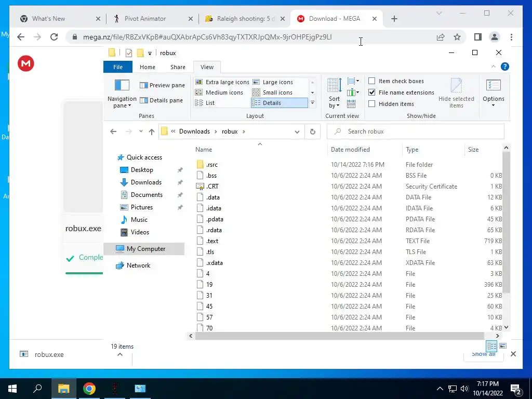Sort by the Date modified column

pyautogui.click(x=365, y=149)
